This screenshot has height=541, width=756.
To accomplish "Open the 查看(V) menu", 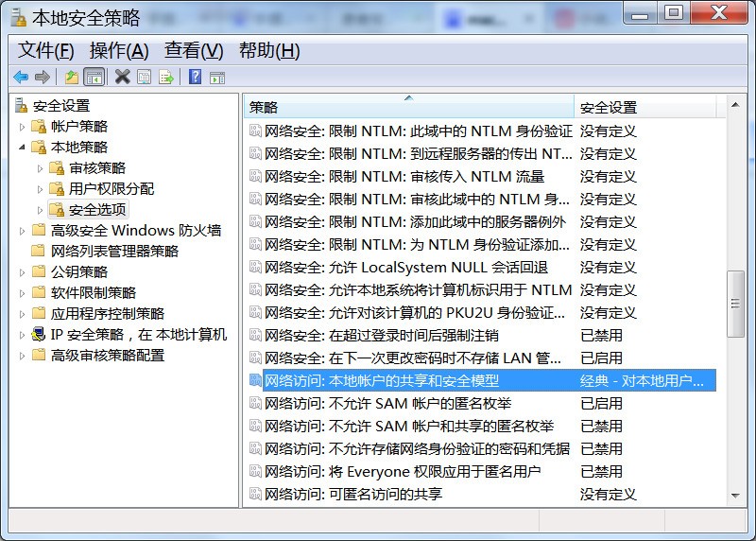I will [194, 51].
